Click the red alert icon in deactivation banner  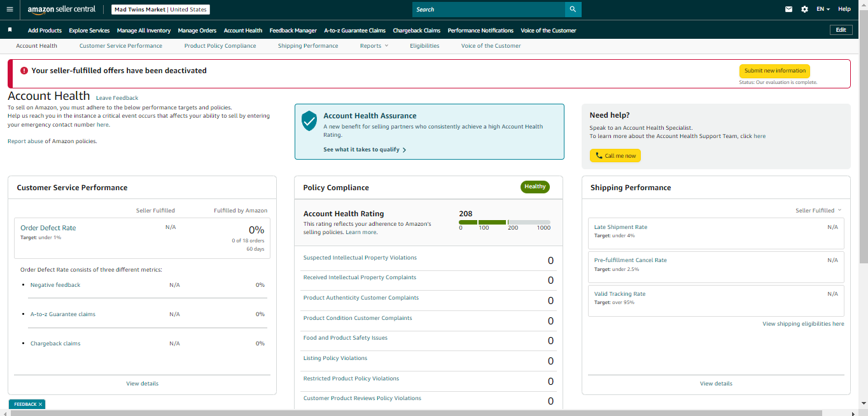[x=24, y=71]
